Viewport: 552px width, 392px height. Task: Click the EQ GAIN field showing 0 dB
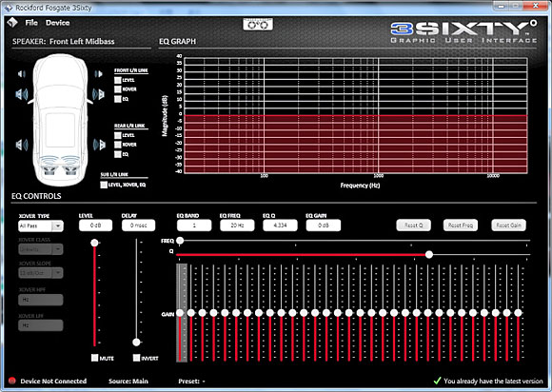[x=324, y=225]
